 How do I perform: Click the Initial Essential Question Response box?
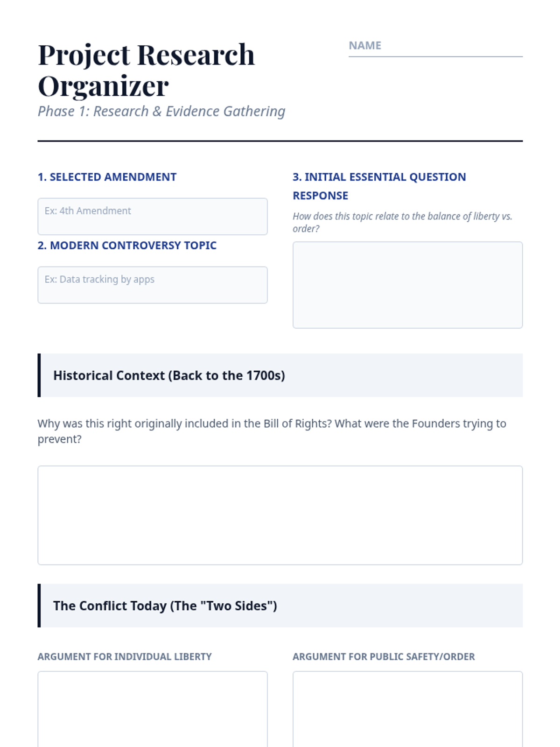407,285
